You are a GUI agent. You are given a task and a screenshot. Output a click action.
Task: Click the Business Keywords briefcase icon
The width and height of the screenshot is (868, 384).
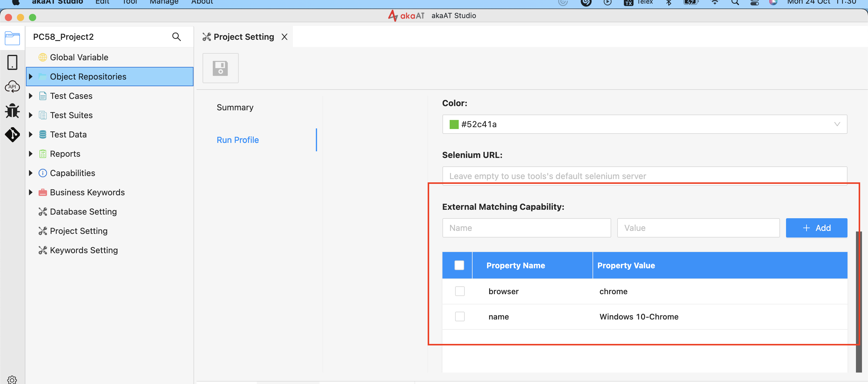click(x=42, y=192)
